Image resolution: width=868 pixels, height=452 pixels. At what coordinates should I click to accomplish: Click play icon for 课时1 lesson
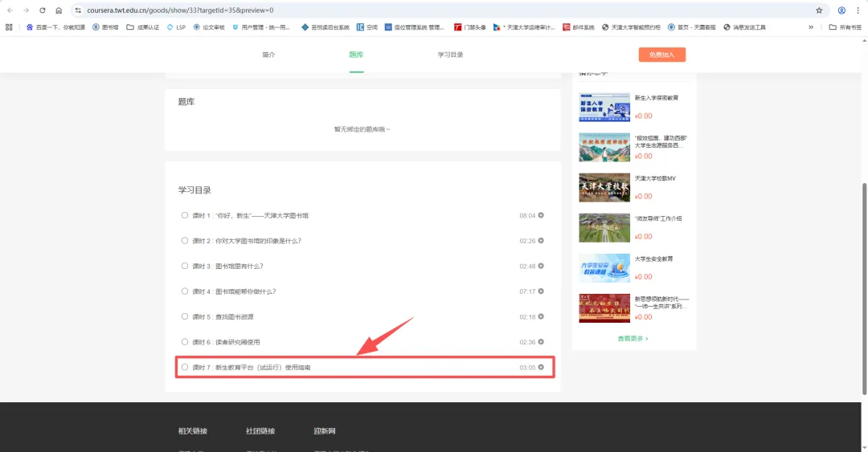[541, 215]
